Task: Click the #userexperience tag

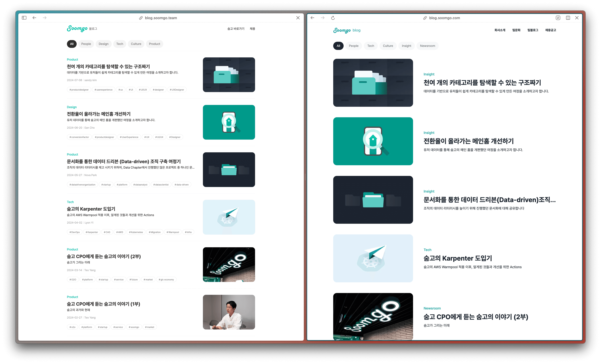Action: (103, 90)
